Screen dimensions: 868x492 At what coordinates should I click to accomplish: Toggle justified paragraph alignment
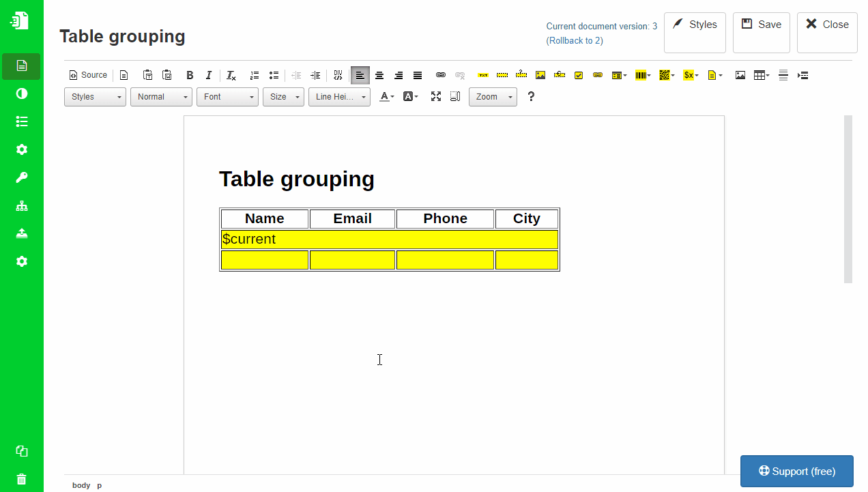click(417, 75)
